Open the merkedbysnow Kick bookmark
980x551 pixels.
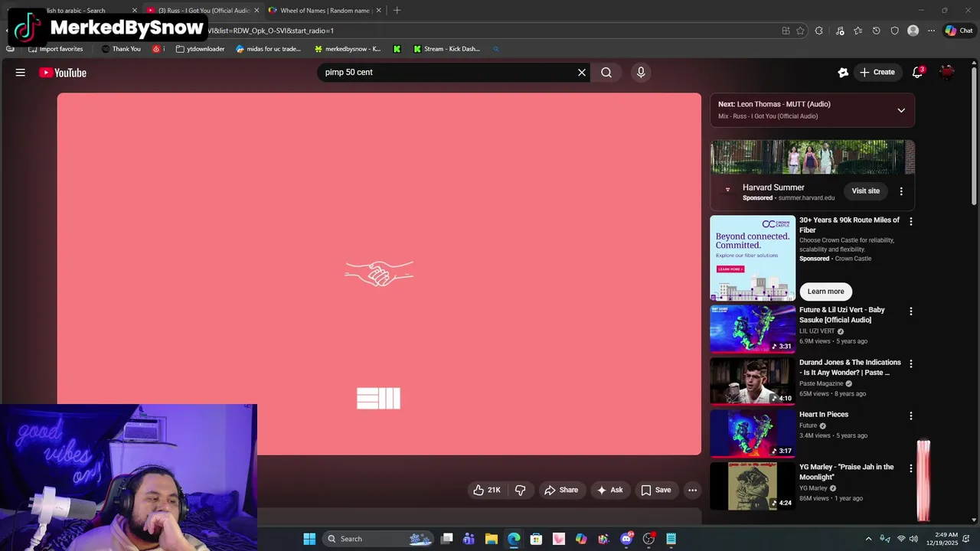coord(347,49)
